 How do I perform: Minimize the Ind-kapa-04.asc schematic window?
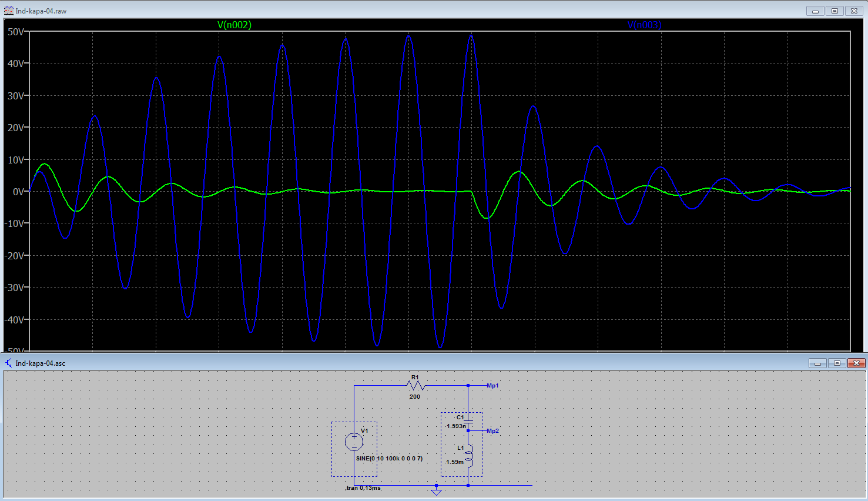817,363
